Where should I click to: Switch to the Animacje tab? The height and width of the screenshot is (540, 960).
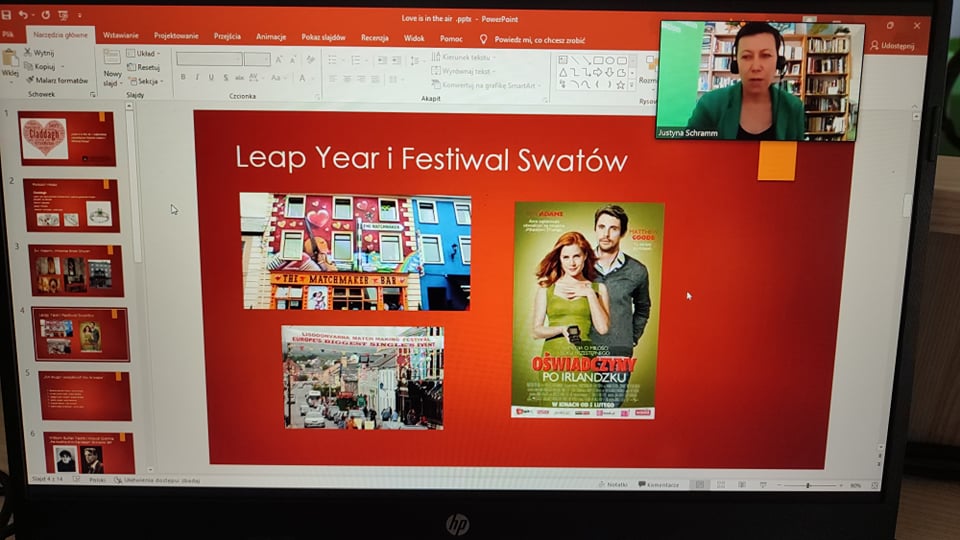(x=271, y=37)
